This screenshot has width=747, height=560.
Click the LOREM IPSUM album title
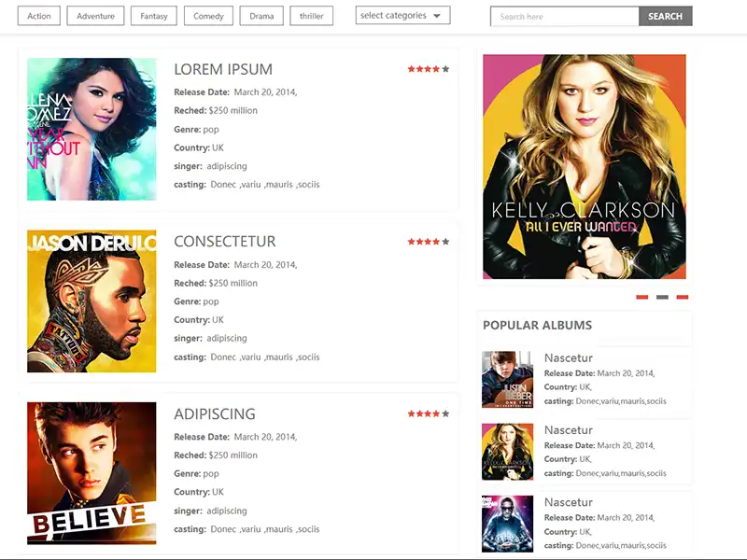click(x=223, y=69)
